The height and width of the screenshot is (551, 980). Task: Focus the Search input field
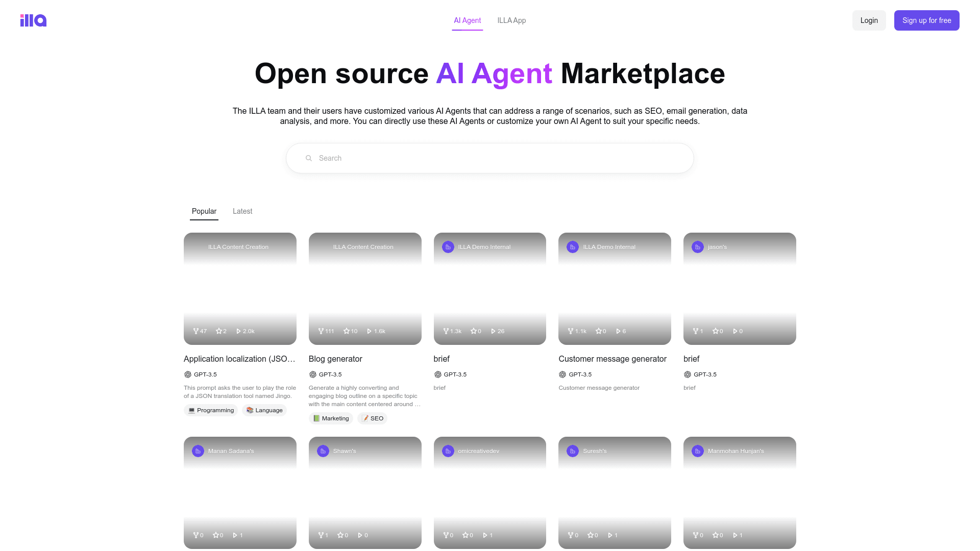click(x=490, y=158)
